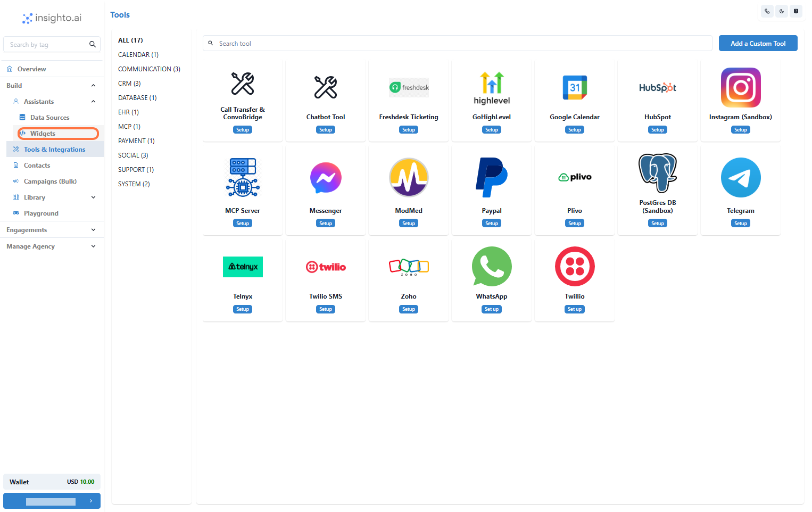Select the Telegram paper plane icon

point(741,177)
